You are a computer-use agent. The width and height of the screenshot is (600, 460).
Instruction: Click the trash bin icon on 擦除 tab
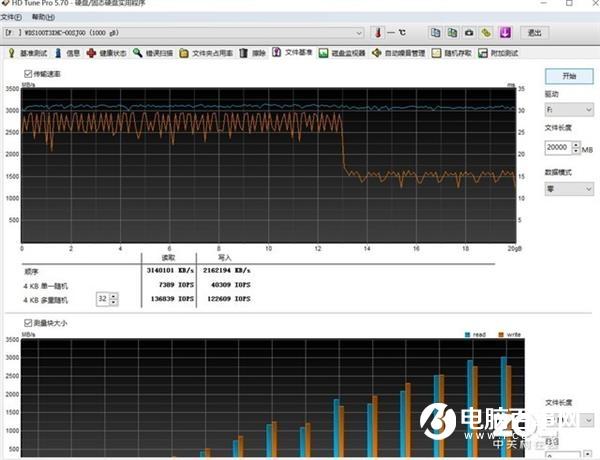pyautogui.click(x=243, y=53)
